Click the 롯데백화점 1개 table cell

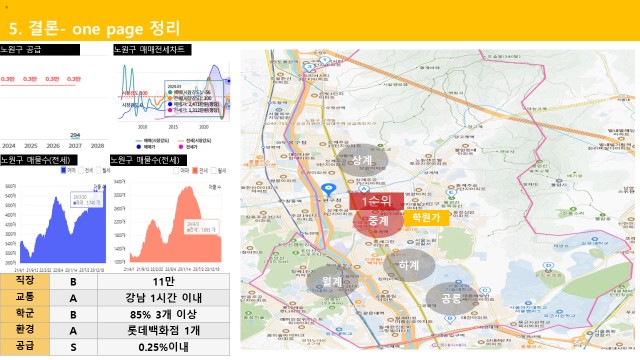coord(164,331)
